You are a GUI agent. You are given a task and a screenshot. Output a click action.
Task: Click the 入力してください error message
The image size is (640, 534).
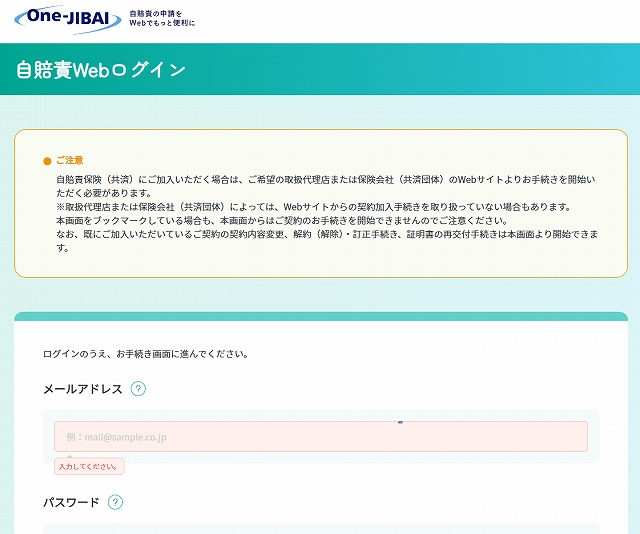pyautogui.click(x=89, y=466)
